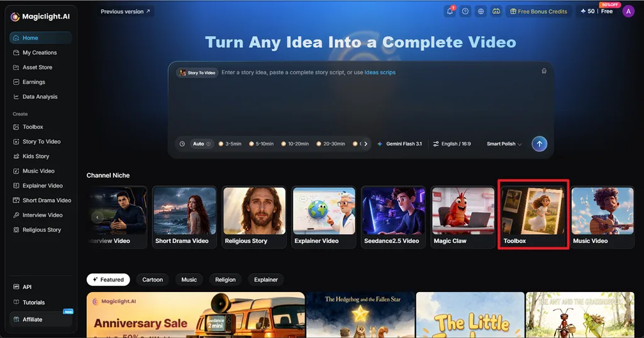This screenshot has height=338, width=644.
Task: Click the Ideas scrips link
Action: 380,72
